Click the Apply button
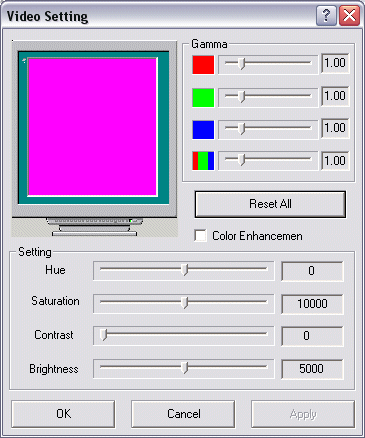 coord(303,414)
